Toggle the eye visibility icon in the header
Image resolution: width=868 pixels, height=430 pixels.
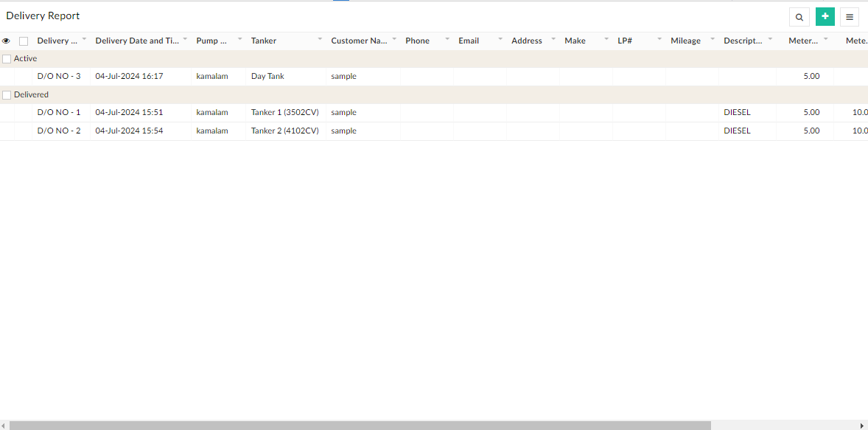tap(7, 41)
